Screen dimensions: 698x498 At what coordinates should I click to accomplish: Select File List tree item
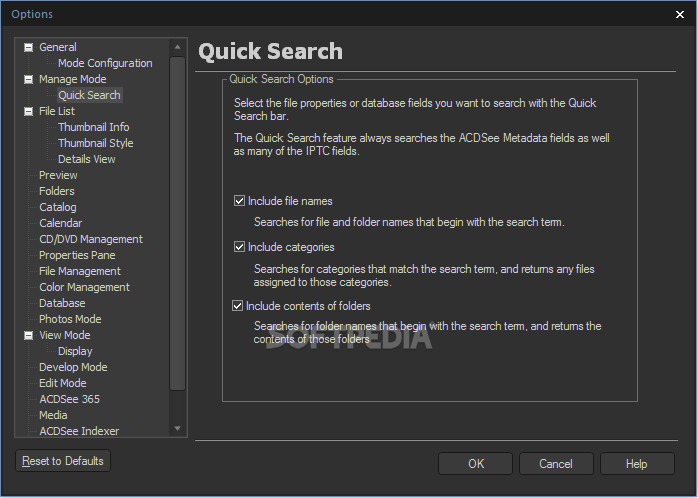point(57,111)
